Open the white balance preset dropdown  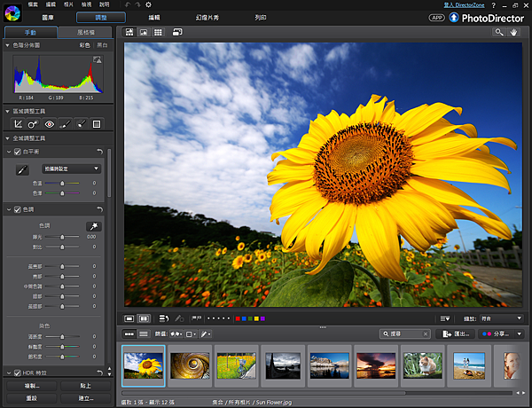(x=72, y=169)
